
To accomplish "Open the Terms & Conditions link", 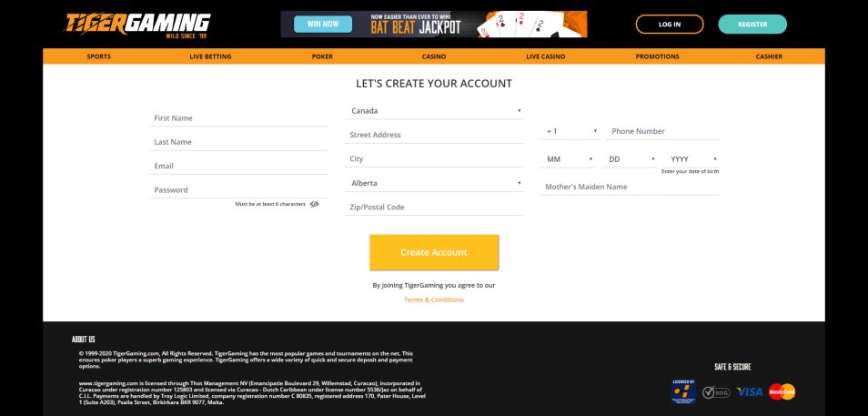I will (434, 299).
